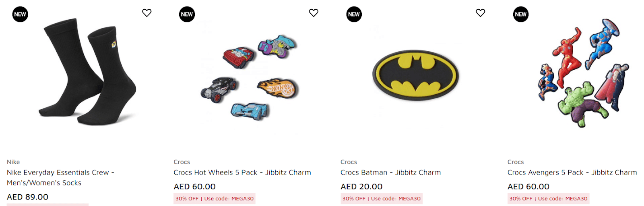Click the Nike brand name label
644x206 pixels.
[x=13, y=162]
